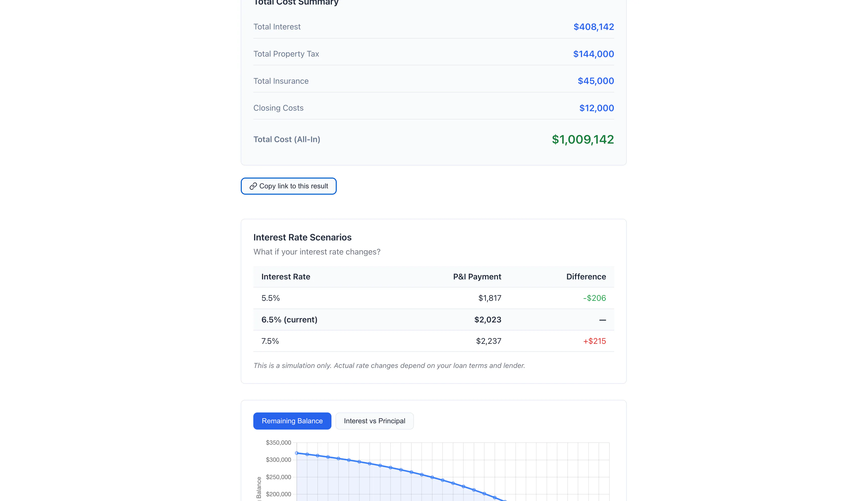868x501 pixels.
Task: Select the 7.5% interest rate cell
Action: (270, 341)
